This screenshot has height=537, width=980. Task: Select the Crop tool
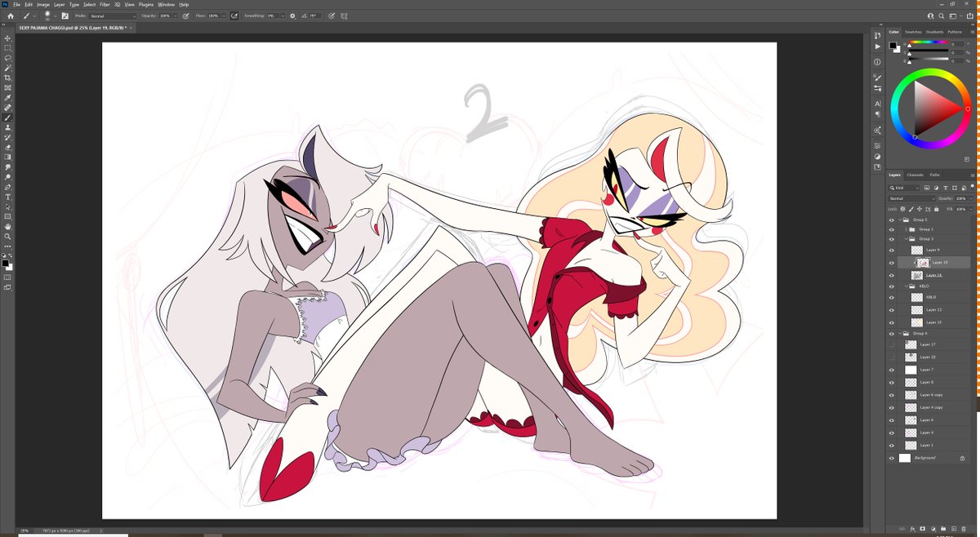pos(8,78)
